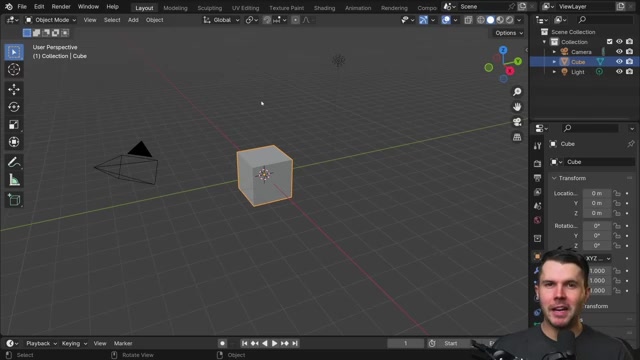Activate the Rotate tool
Viewport: 640px width, 360px height.
[x=14, y=107]
